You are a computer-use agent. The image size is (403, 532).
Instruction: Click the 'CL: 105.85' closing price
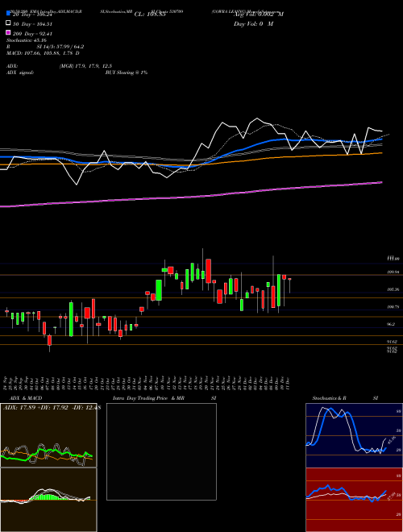[x=150, y=15]
